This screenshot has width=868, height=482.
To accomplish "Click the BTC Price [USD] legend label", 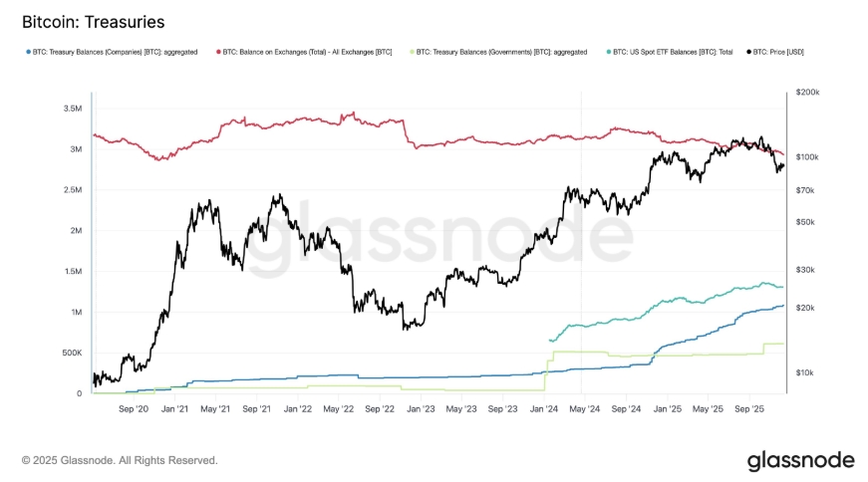I will [x=778, y=52].
